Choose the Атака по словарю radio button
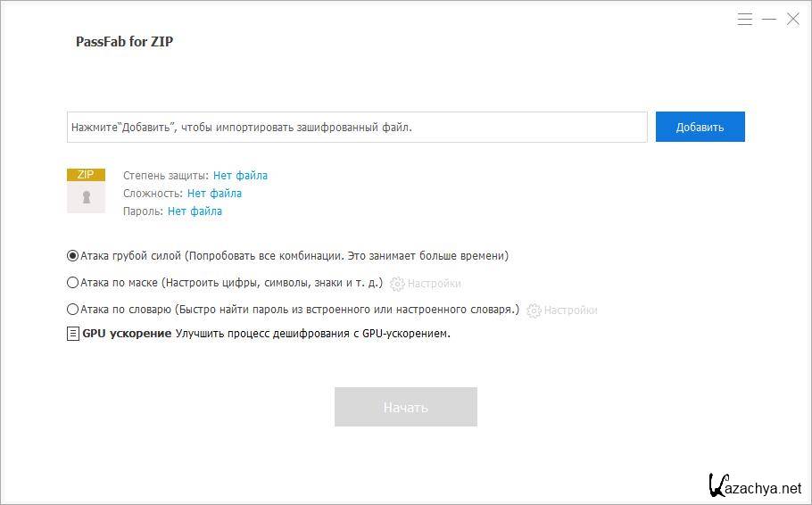 (72, 310)
